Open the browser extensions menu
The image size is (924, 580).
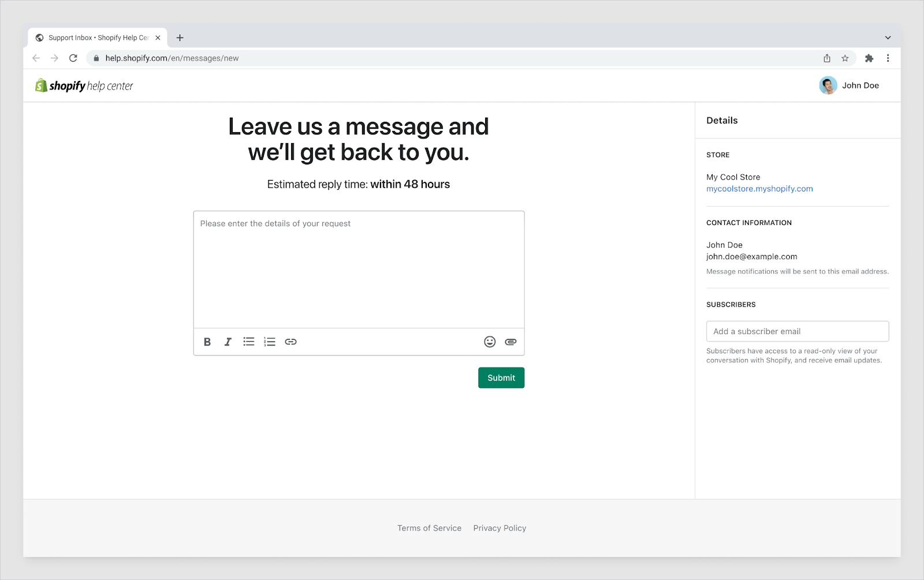(869, 58)
